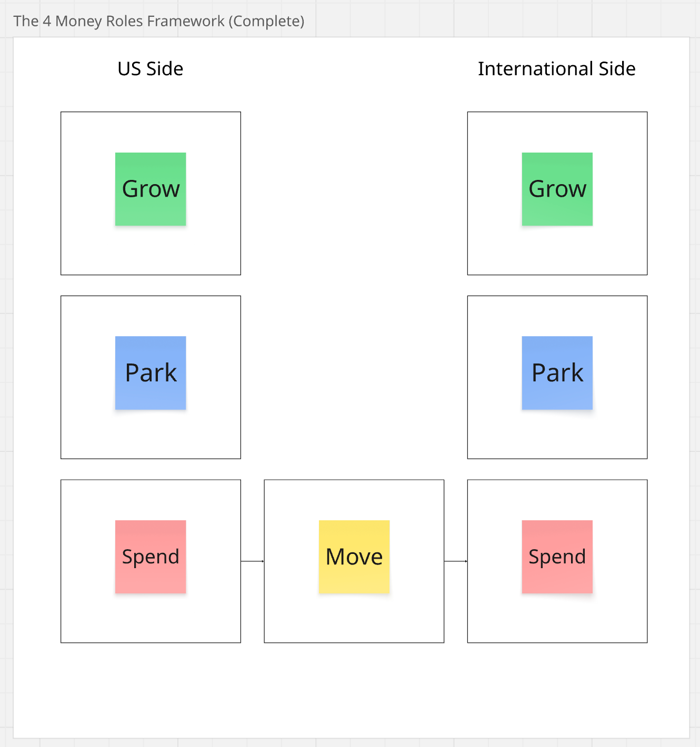This screenshot has height=747, width=700.
Task: Click the International Side heading text
Action: coord(557,69)
